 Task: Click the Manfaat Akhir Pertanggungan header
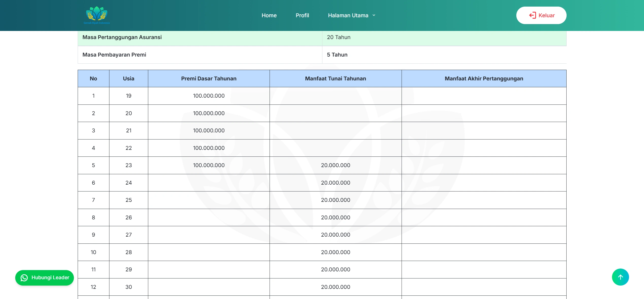point(484,79)
